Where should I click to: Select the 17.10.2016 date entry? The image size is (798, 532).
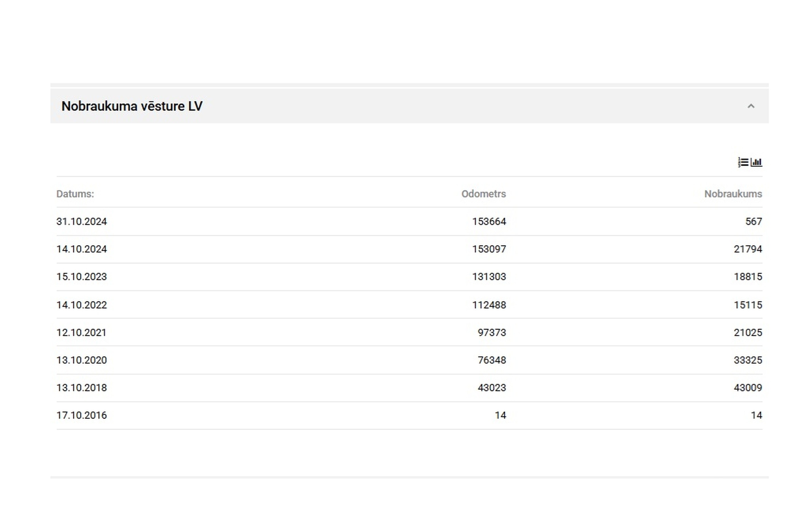82,415
